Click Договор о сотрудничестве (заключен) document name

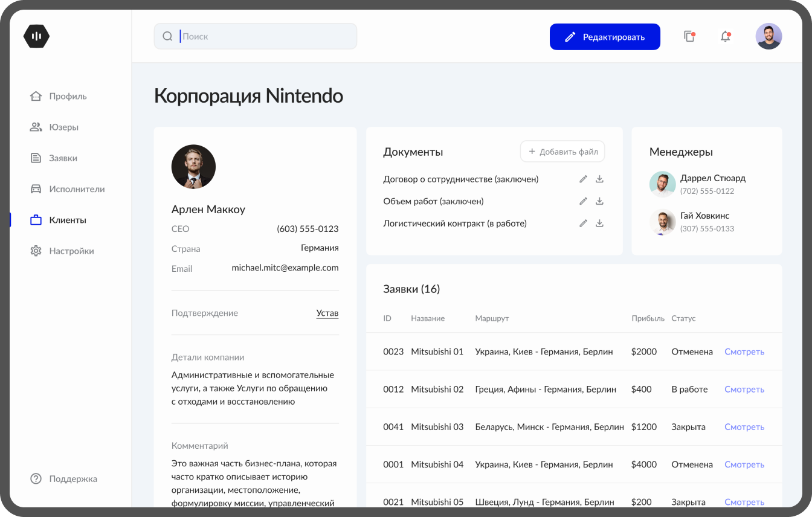461,179
